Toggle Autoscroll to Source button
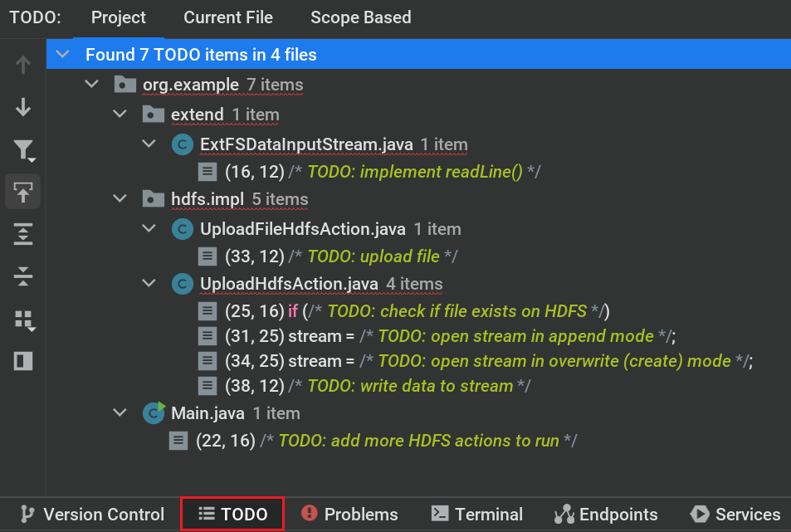 23,192
